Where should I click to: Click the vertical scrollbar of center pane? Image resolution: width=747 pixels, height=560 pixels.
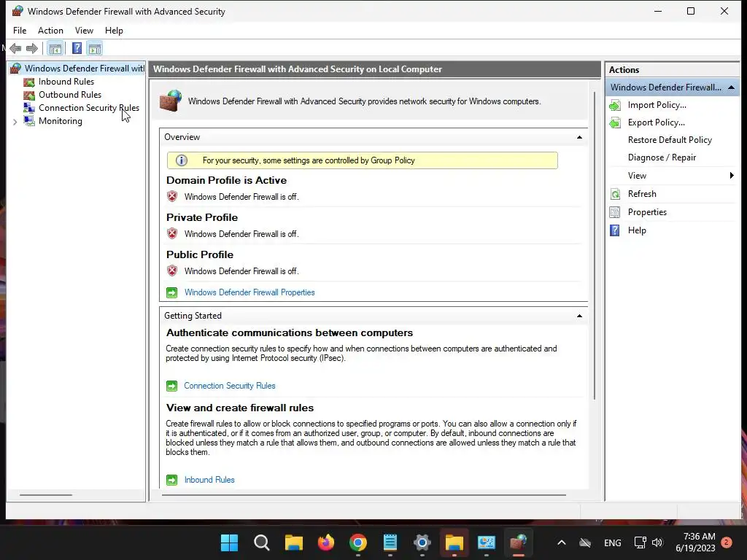coord(594,245)
